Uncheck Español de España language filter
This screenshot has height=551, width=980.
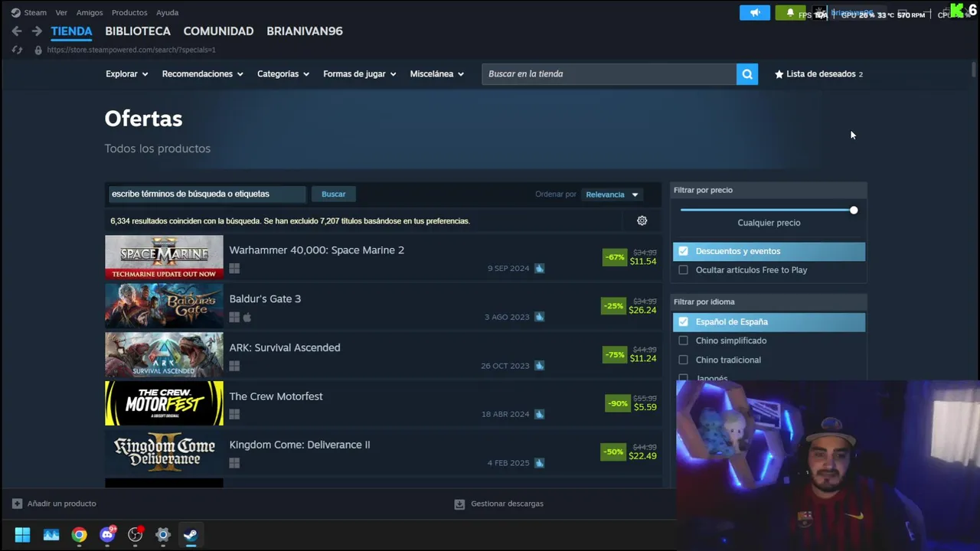(x=683, y=322)
